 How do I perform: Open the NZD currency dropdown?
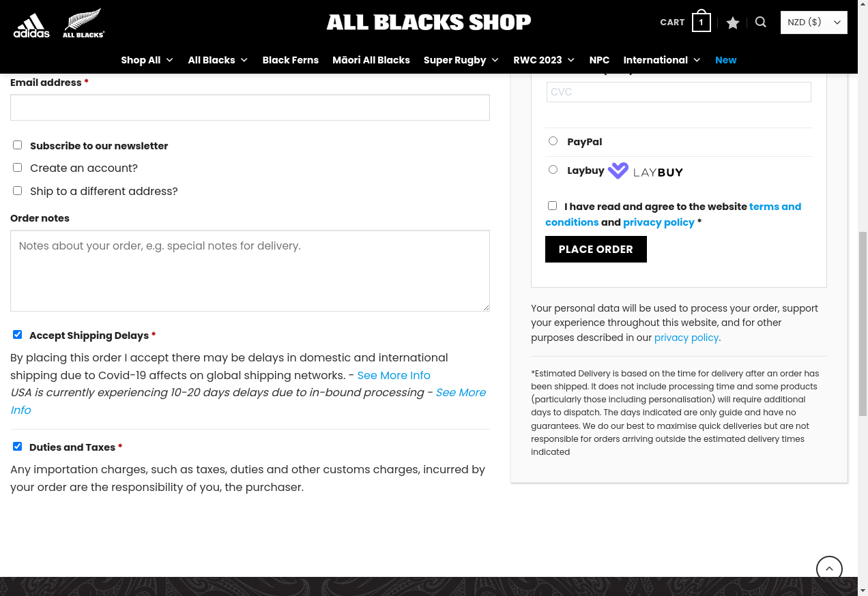click(x=814, y=23)
